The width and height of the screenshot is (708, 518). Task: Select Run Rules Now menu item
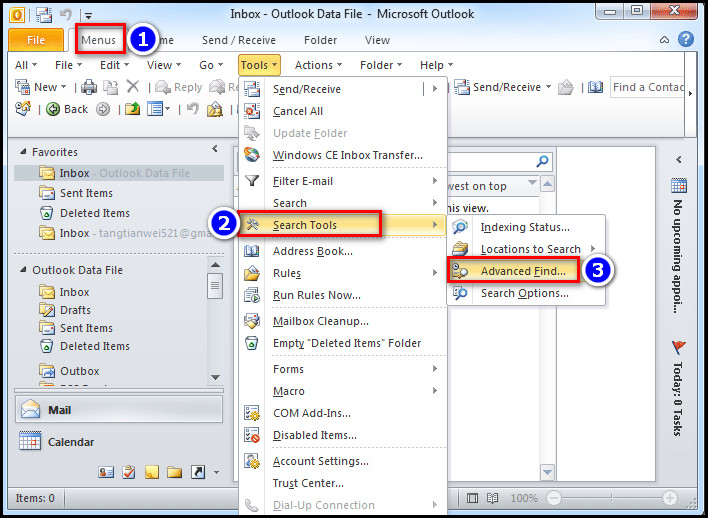pos(342,295)
